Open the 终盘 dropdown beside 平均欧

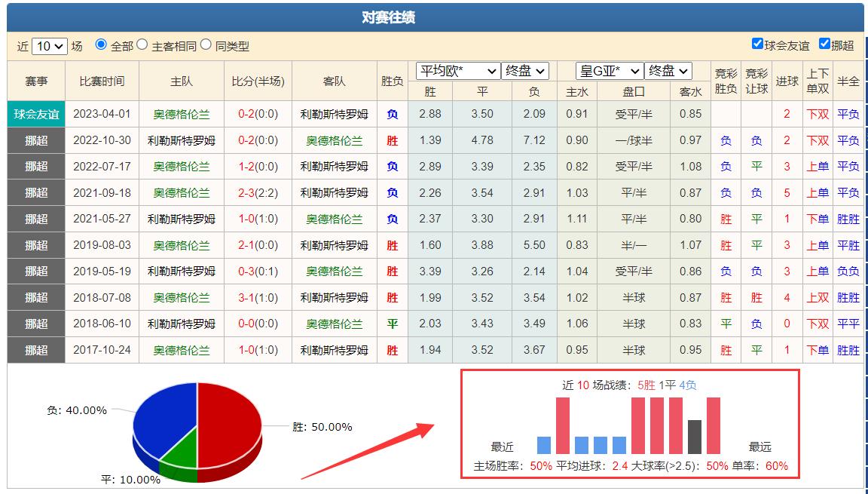(525, 71)
